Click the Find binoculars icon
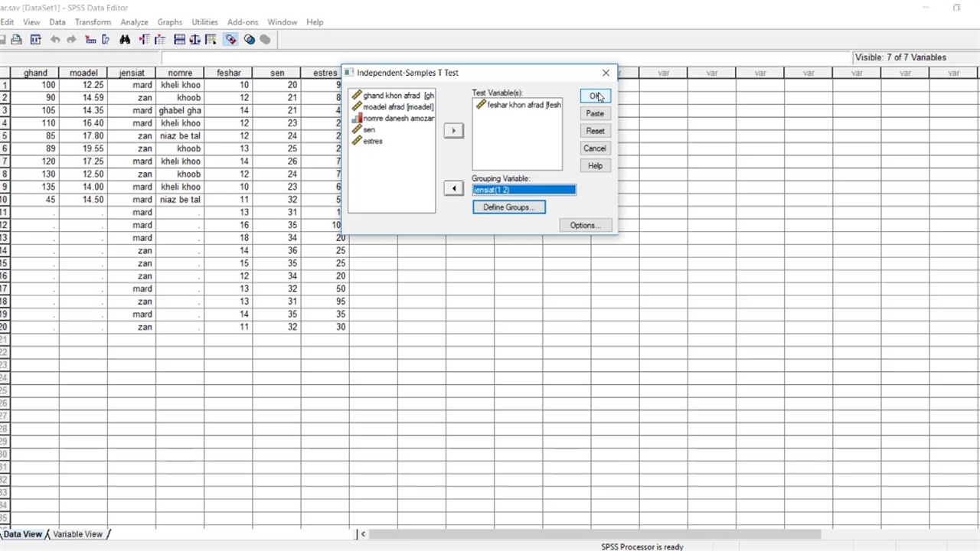 [125, 40]
